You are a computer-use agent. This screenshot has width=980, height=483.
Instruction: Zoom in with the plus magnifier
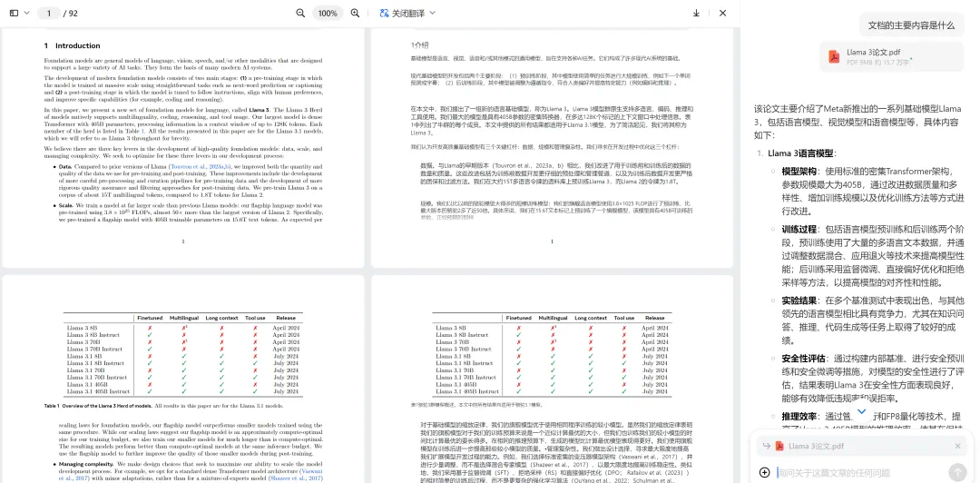355,14
